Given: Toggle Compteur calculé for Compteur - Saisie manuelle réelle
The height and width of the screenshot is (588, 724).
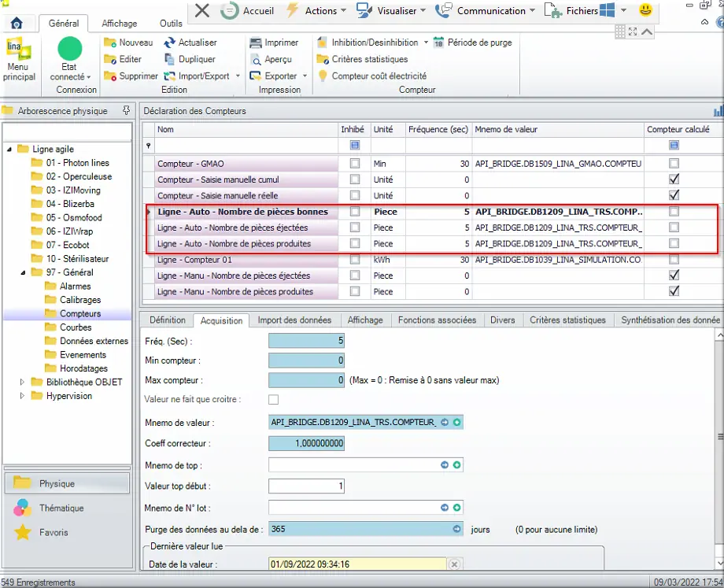Looking at the screenshot, I should pos(674,195).
